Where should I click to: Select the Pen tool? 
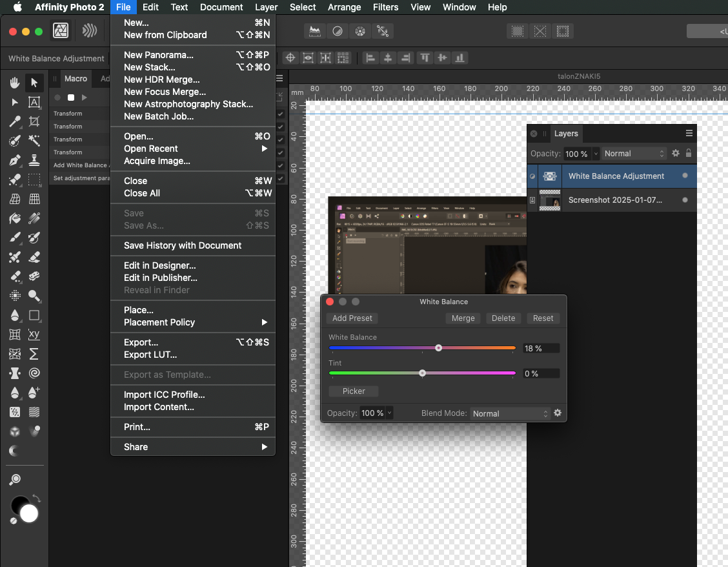pos(15,160)
